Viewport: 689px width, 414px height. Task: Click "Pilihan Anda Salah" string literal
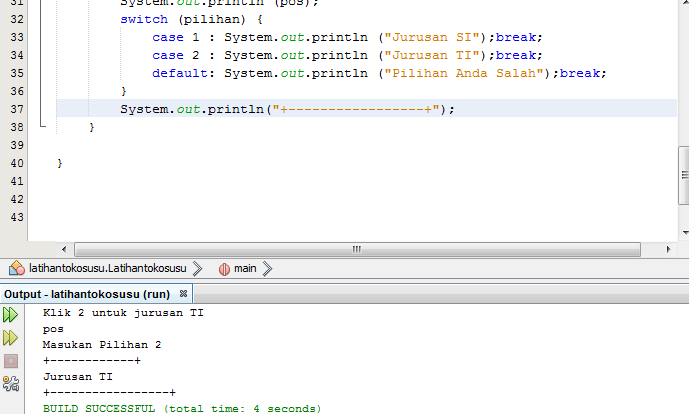[x=464, y=73]
